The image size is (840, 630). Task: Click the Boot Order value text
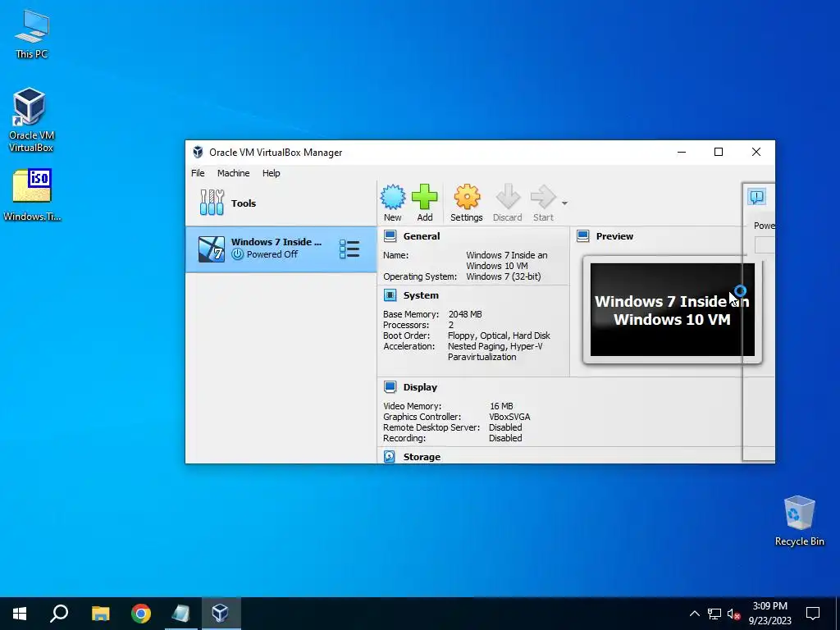click(x=499, y=336)
